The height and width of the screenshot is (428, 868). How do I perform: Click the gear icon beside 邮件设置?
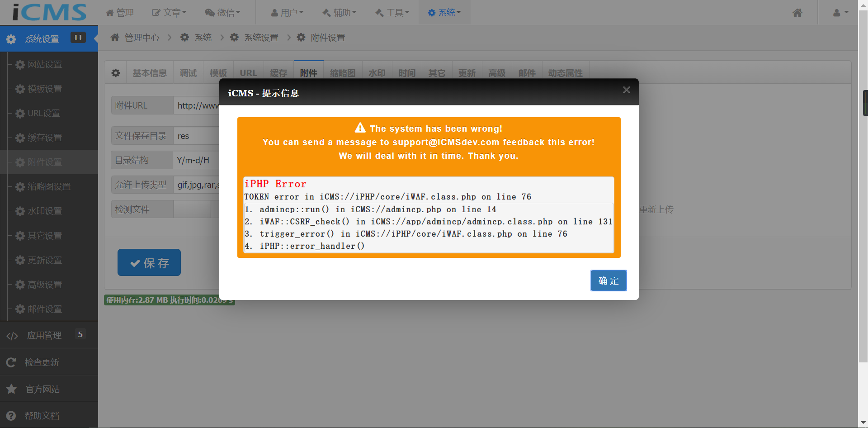20,309
